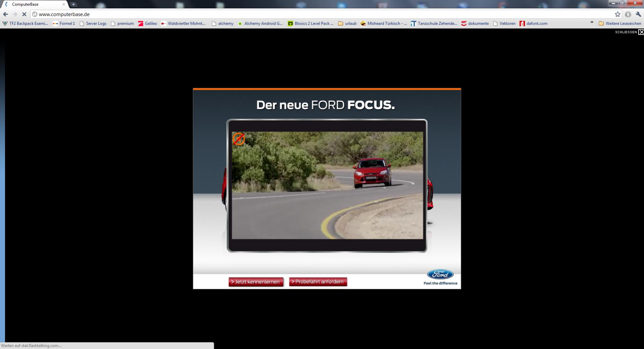Screen dimensions: 644x349
Task: Expand hidden bookmarks chevron
Action: pos(592,23)
